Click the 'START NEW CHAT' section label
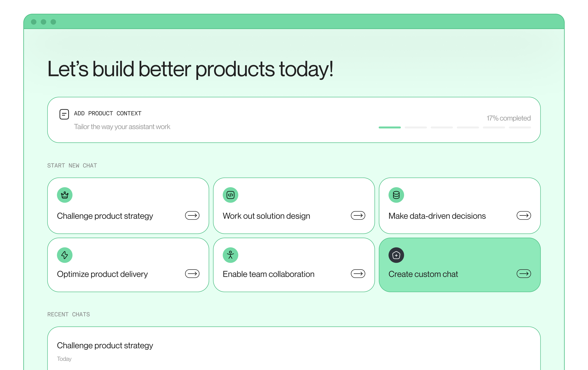The height and width of the screenshot is (370, 588). pos(72,166)
